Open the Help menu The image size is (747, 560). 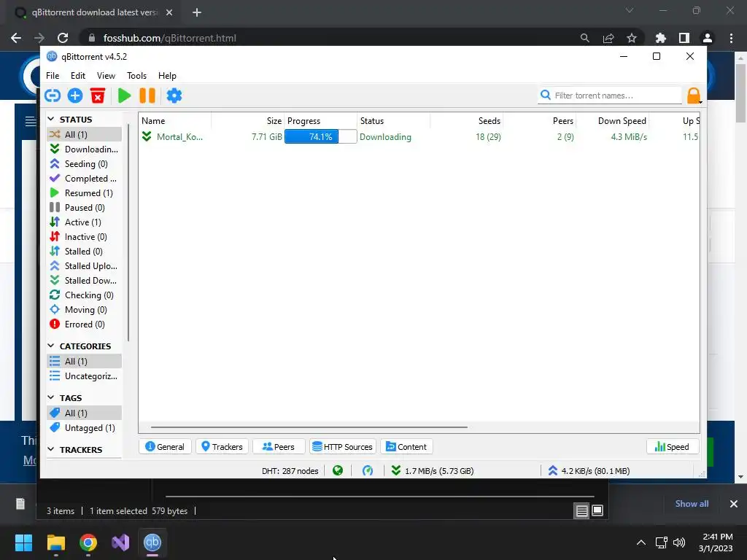pos(167,76)
